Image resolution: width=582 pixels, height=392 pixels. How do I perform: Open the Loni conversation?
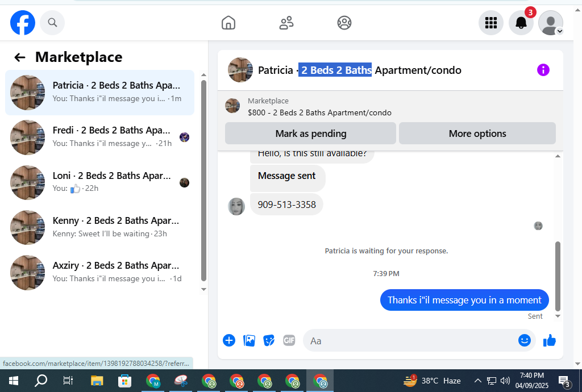tap(99, 182)
